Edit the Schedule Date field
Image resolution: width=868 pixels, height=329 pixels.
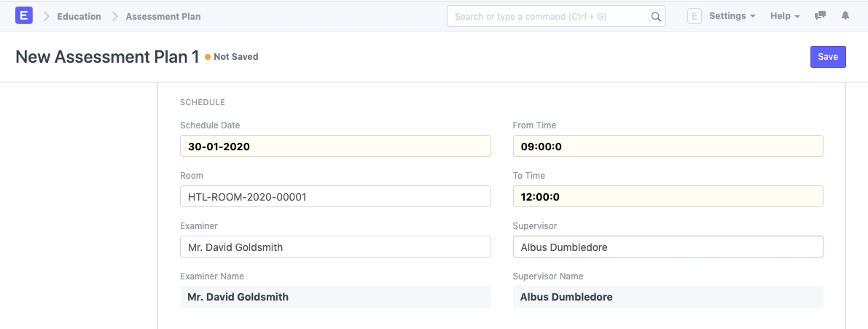335,146
